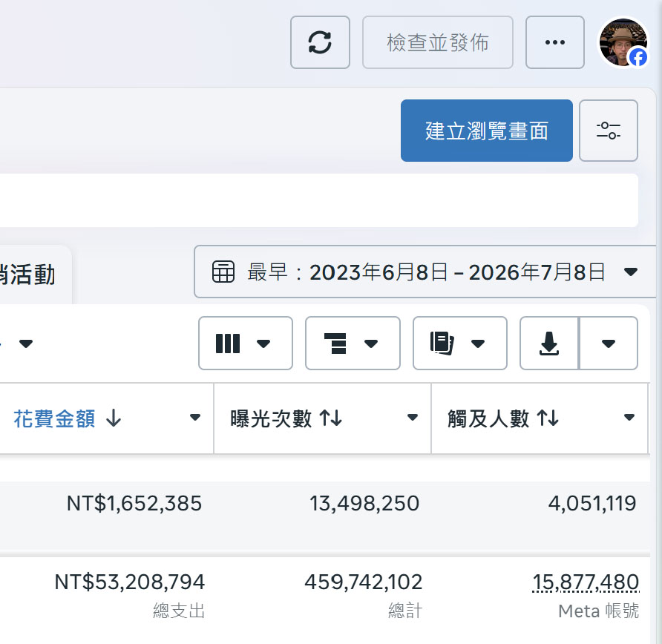Click the refresh sync icon button
Image resolution: width=662 pixels, height=644 pixels.
click(x=320, y=42)
